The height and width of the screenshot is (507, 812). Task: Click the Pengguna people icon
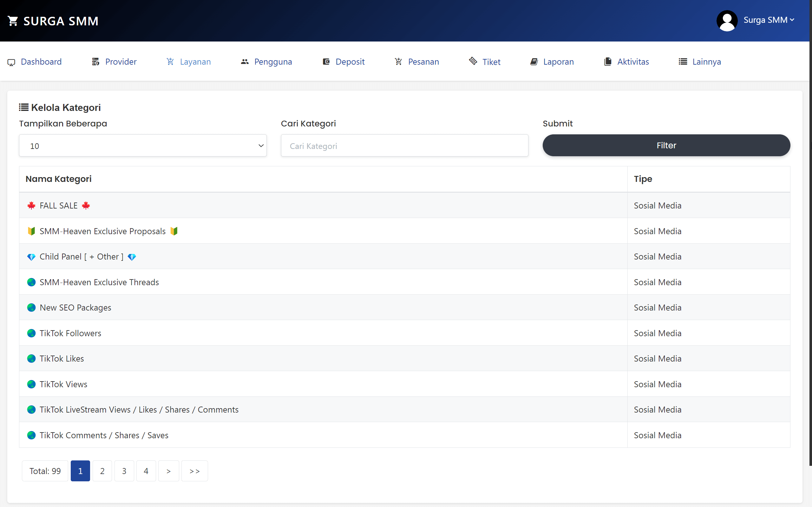(245, 62)
